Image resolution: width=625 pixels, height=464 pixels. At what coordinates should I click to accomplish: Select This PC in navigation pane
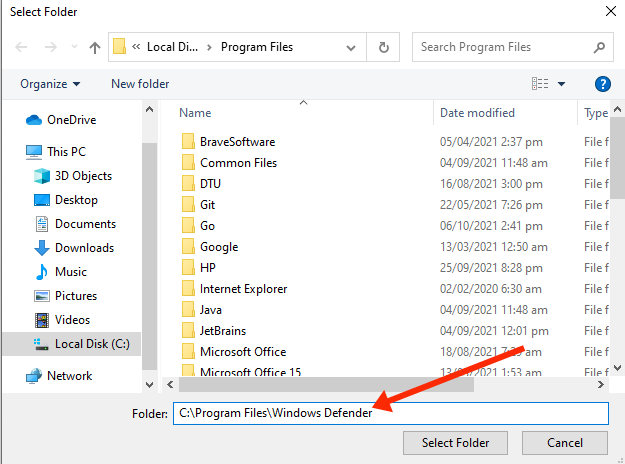click(56, 152)
